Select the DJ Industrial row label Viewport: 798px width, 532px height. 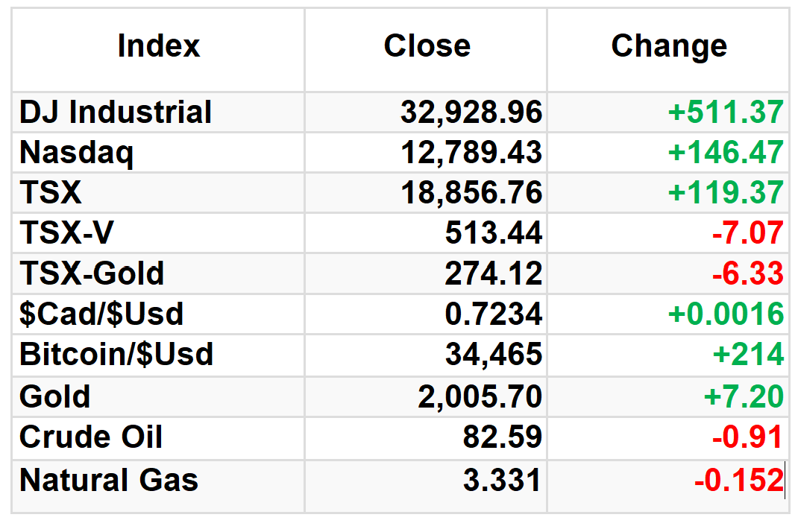click(116, 112)
